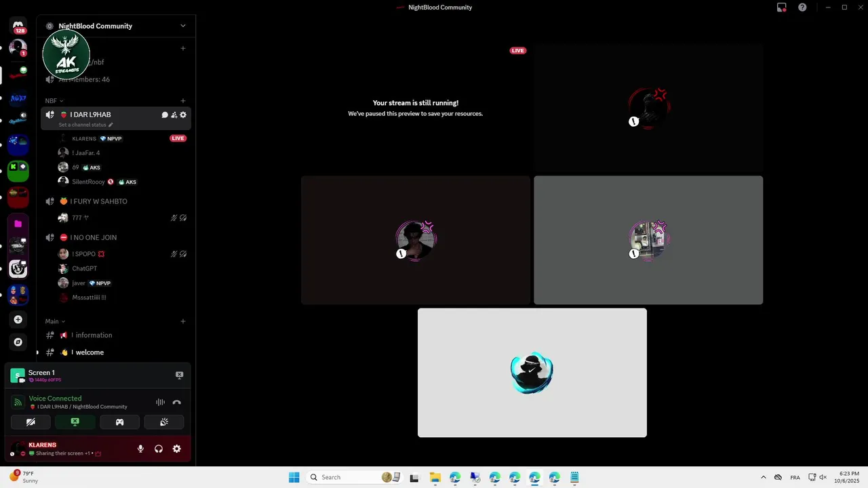Viewport: 868px width, 488px height.
Task: Click the Screen 1 stream quality label
Action: (x=45, y=380)
